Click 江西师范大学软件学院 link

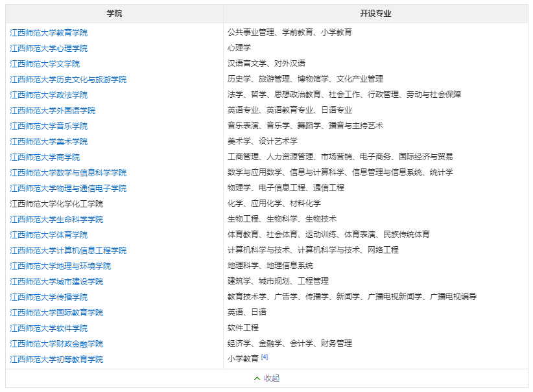(x=49, y=329)
